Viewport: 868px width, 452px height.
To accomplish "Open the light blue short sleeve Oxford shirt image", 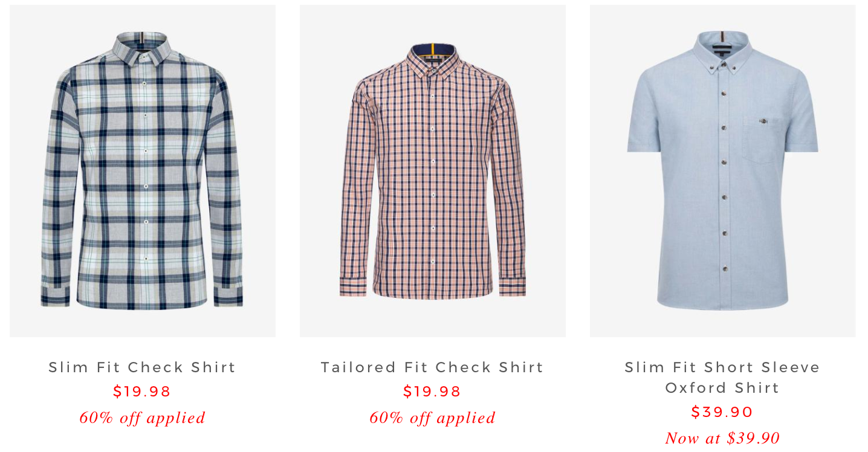I will (x=723, y=171).
